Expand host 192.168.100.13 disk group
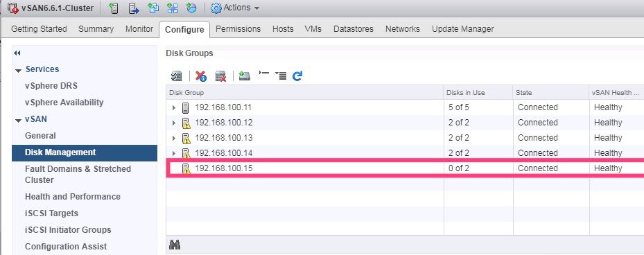 pos(174,138)
